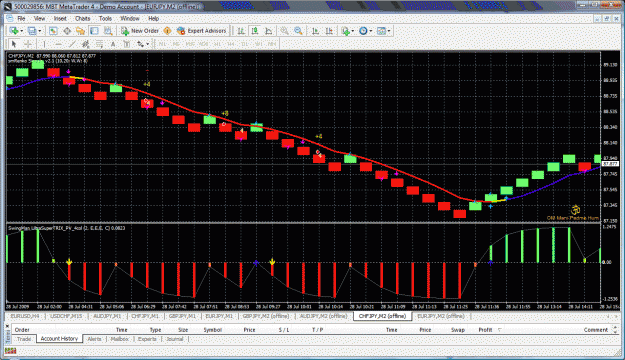Zoom out of the chart
Image resolution: width=625 pixels, height=360 pixels.
[298, 31]
